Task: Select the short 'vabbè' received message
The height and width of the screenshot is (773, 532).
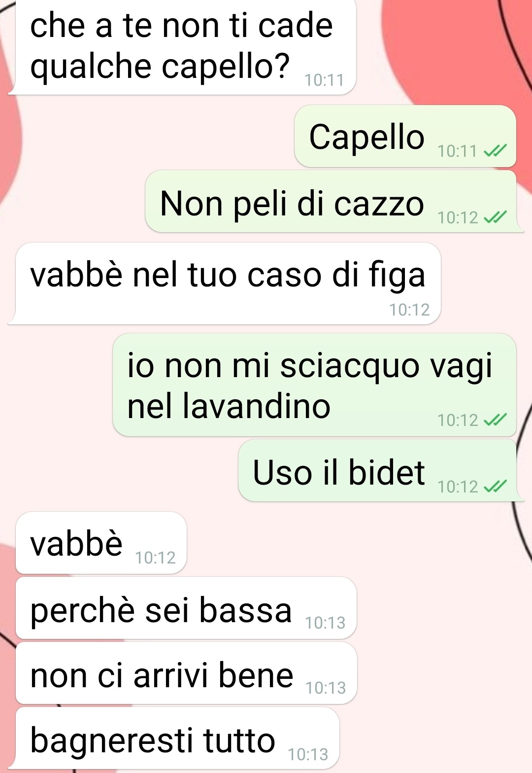Action: [x=101, y=543]
